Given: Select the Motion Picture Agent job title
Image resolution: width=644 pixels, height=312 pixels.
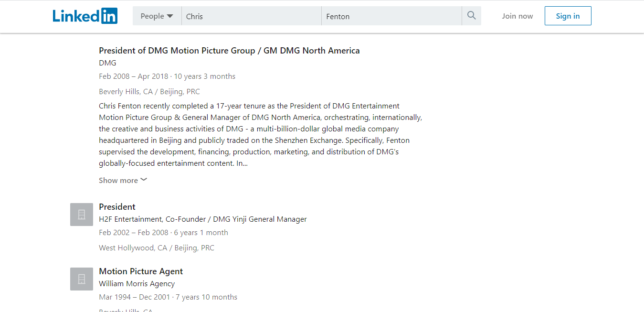Looking at the screenshot, I should [x=141, y=271].
